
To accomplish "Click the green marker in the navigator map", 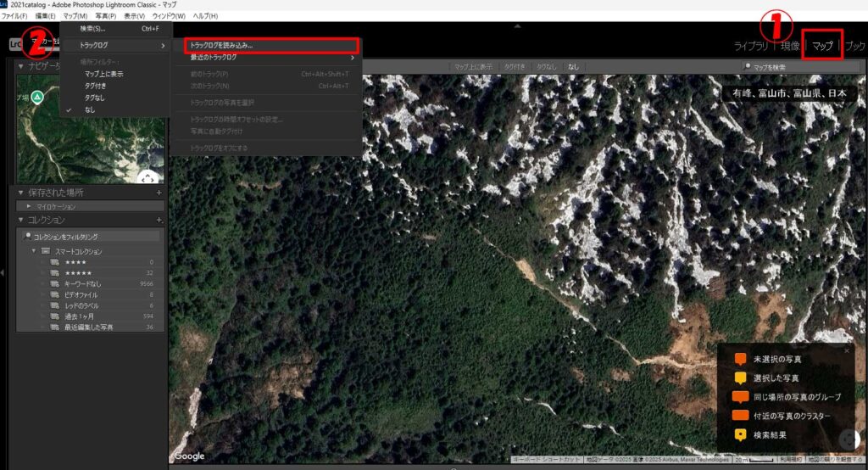I will coord(37,98).
